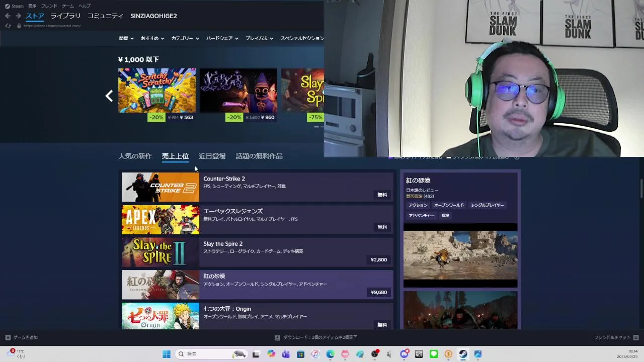
Task: Click the オープンワールド tag in the preview panel
Action: click(449, 205)
